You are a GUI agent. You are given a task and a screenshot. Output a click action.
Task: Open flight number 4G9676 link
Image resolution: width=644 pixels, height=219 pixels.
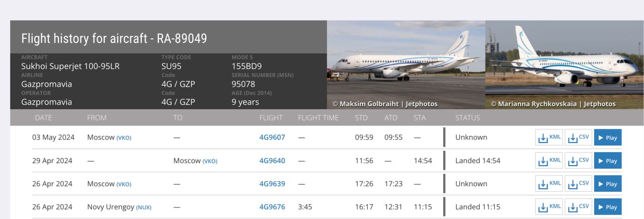pos(272,207)
